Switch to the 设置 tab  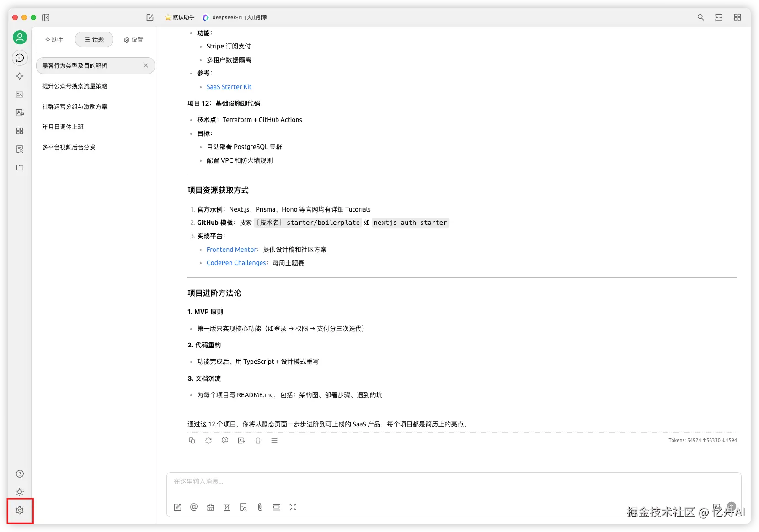134,40
